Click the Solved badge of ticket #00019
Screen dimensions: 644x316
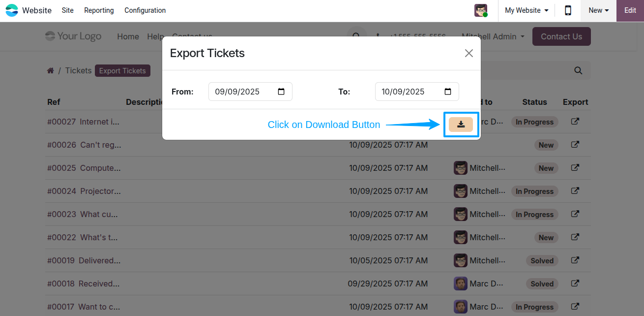point(542,261)
